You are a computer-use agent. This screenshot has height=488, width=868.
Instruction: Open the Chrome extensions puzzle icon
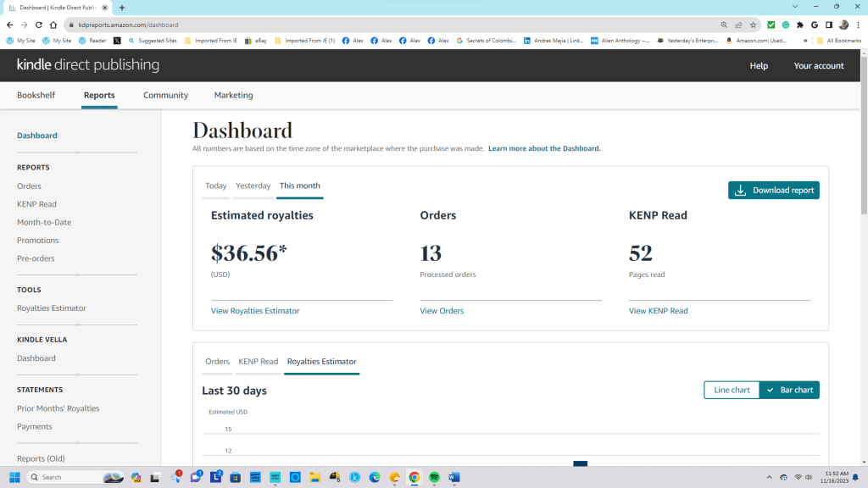800,25
